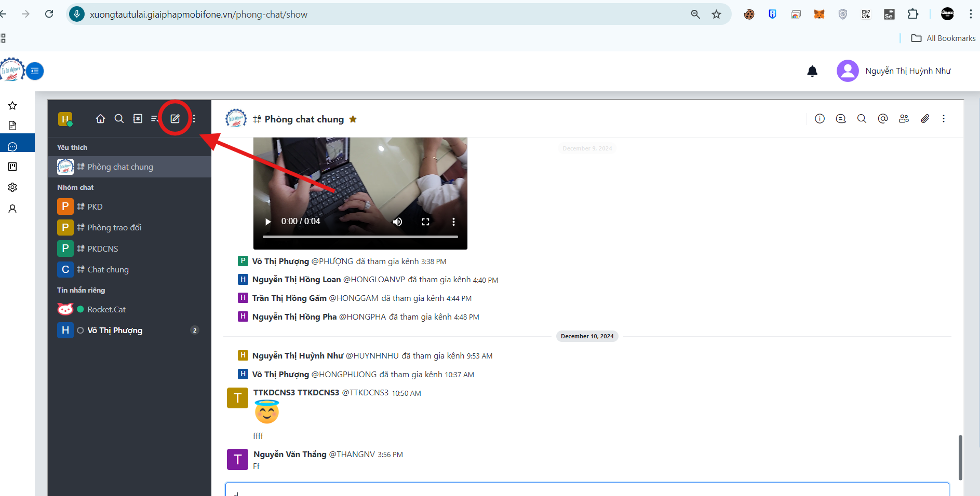
Task: Click the TTKDCNS3 yellow T avatar
Action: tap(238, 398)
